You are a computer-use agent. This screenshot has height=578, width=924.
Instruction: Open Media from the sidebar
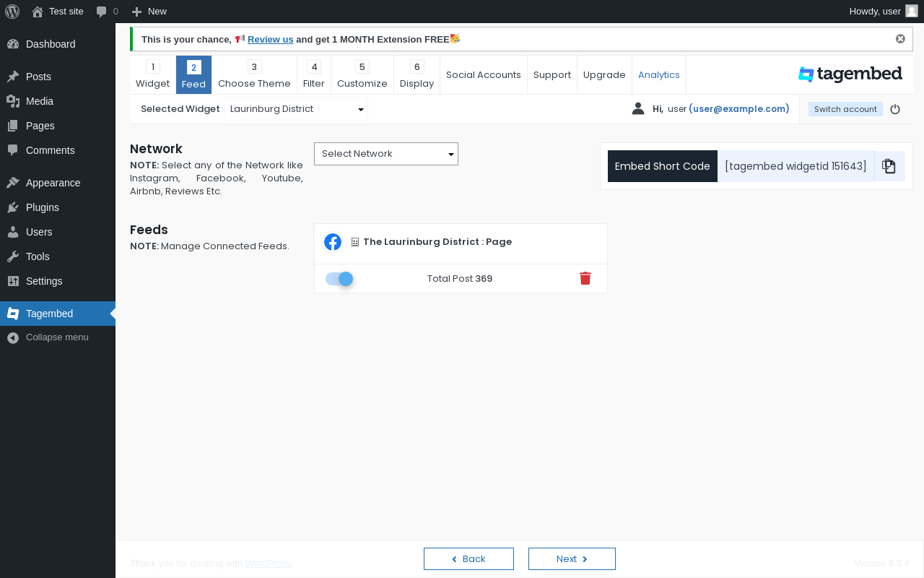tap(58, 101)
